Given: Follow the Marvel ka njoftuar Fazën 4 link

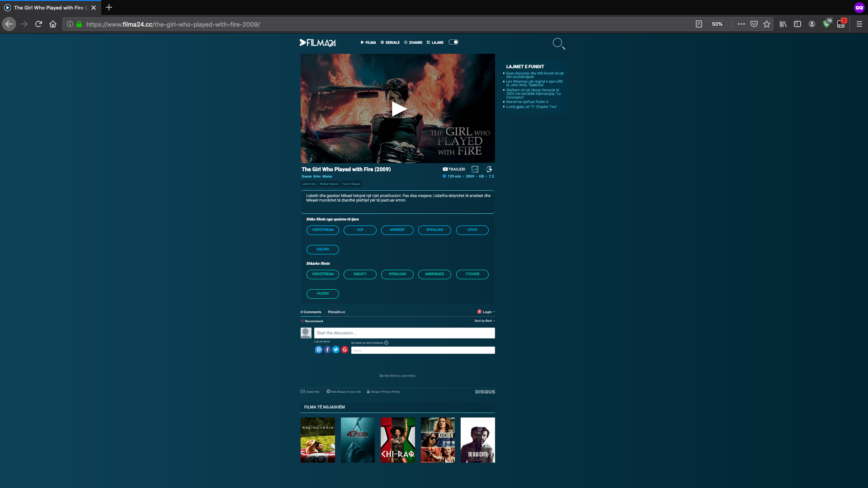Looking at the screenshot, I should 527,102.
